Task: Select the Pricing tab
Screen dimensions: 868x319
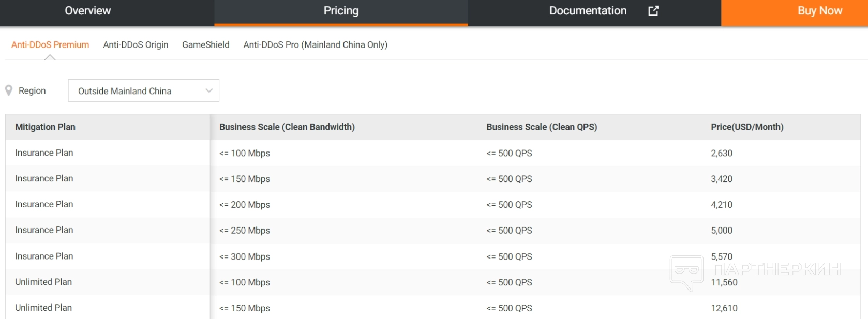Action: click(x=341, y=11)
